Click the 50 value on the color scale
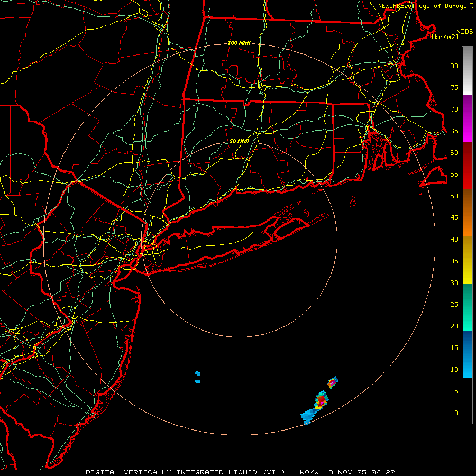 [x=454, y=196]
